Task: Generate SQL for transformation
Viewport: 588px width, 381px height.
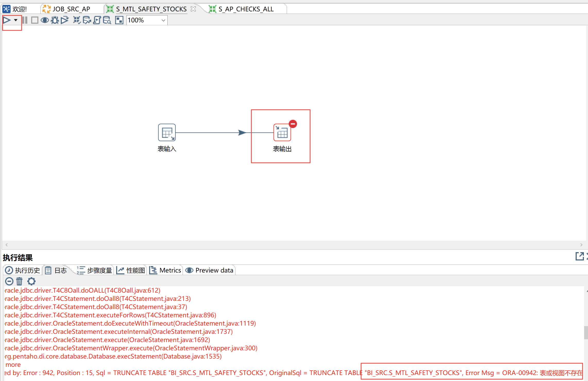Action: coord(97,20)
